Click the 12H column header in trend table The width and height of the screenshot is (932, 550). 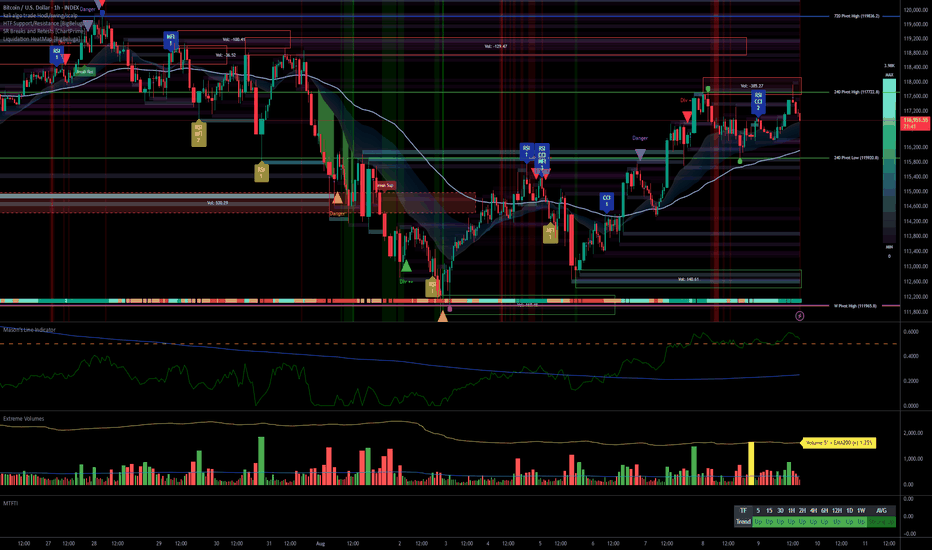(837, 511)
